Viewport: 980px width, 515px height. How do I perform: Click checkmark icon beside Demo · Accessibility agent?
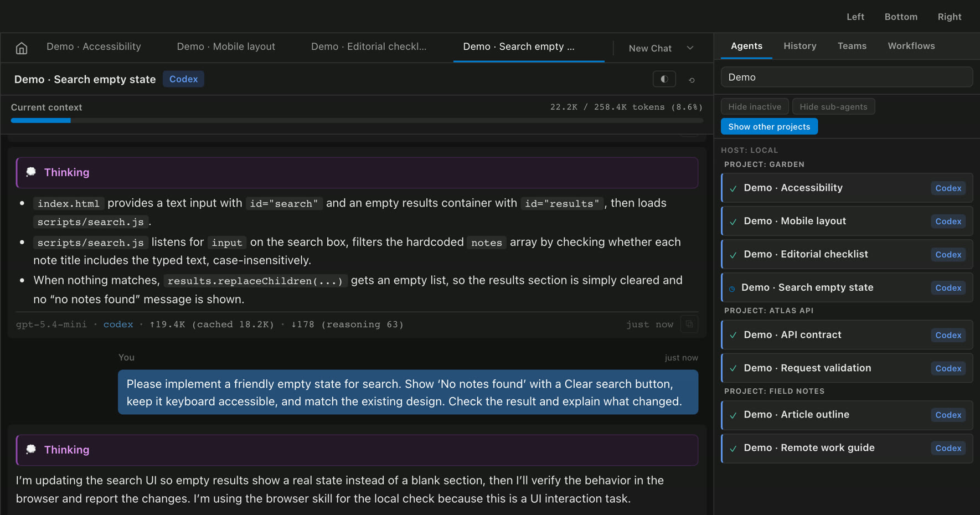click(x=733, y=188)
